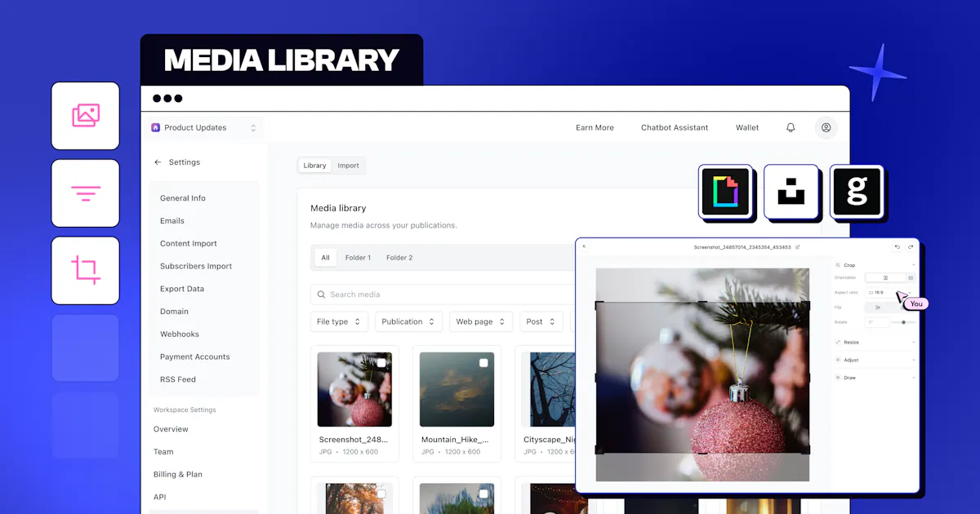Open the notifications bell

tap(791, 127)
